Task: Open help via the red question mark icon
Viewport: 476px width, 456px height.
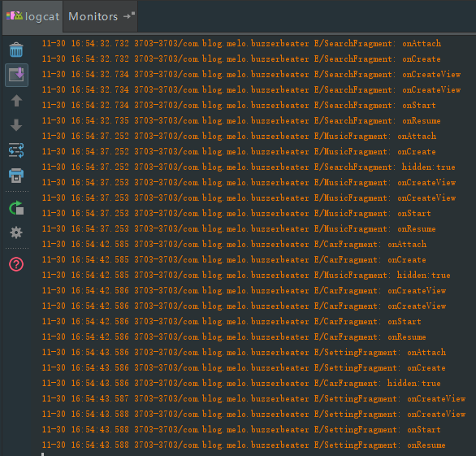Action: point(16,264)
